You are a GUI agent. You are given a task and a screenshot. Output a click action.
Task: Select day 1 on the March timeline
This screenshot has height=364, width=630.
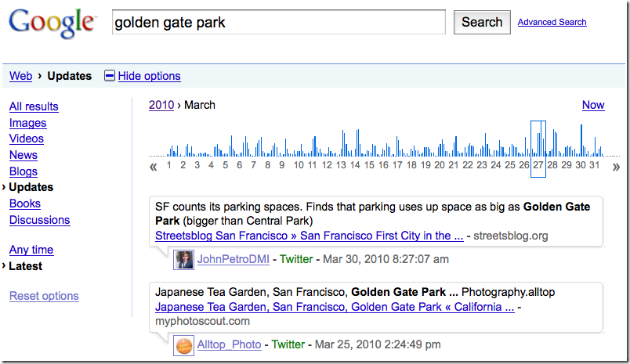click(x=169, y=165)
